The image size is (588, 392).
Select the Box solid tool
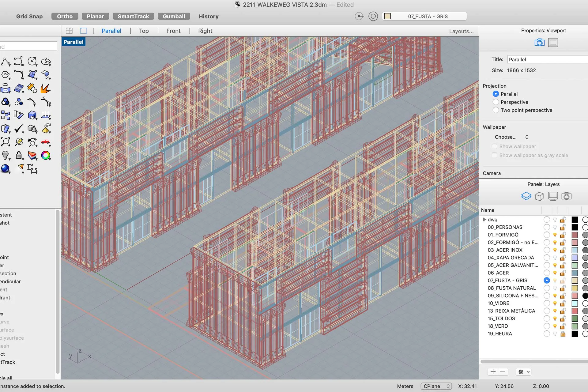[x=32, y=115]
